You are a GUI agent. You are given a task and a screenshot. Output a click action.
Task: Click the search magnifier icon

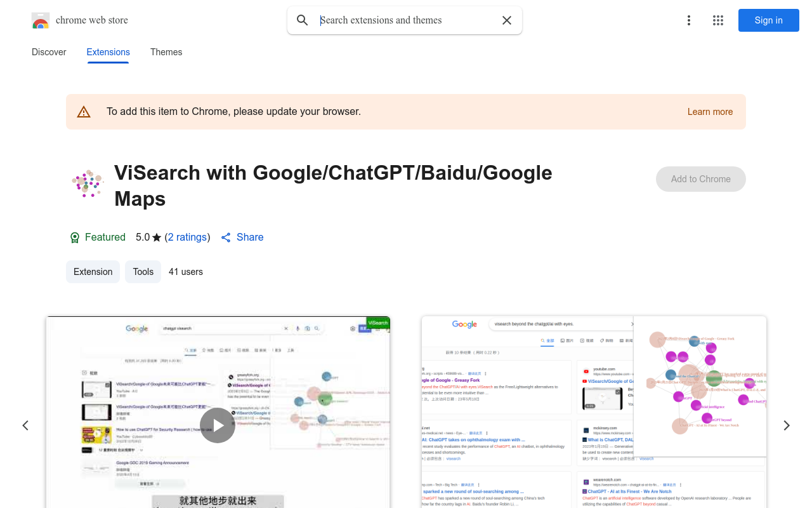(x=303, y=20)
